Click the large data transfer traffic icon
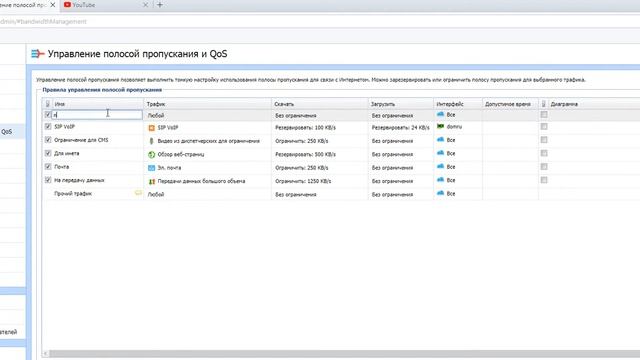The image size is (640, 360). (x=151, y=181)
